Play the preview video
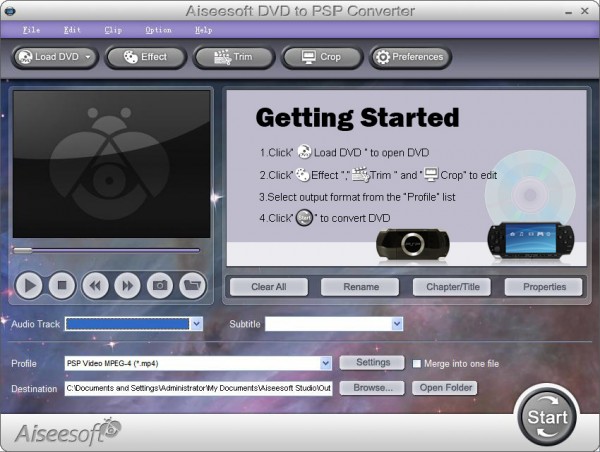The height and width of the screenshot is (452, 600). click(29, 286)
